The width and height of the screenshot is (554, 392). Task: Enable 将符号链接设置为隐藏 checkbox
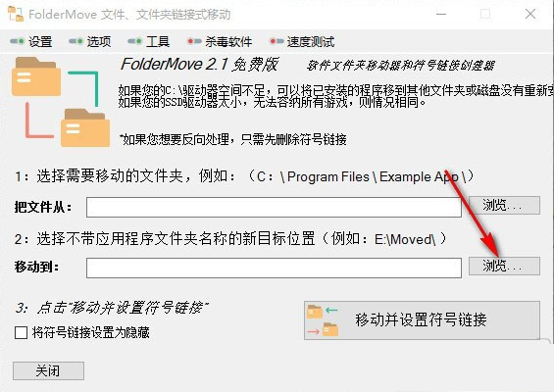coord(22,332)
